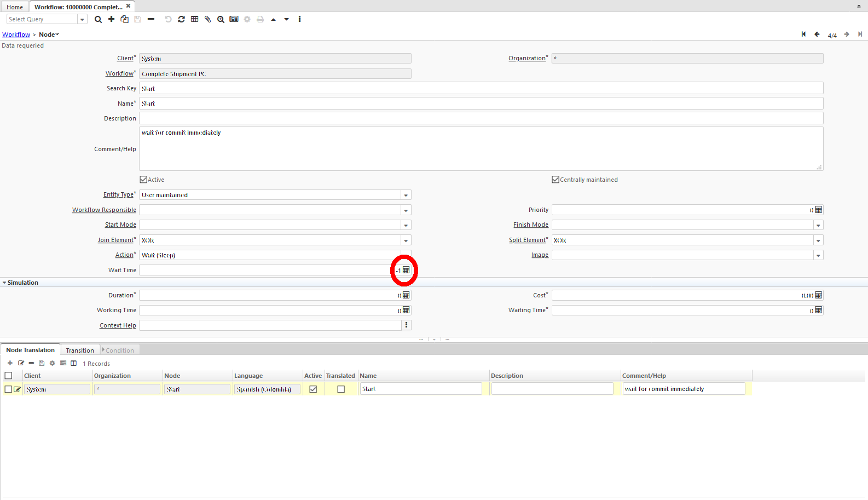868x500 pixels.
Task: Open the Attachment paperclip icon
Action: point(207,19)
